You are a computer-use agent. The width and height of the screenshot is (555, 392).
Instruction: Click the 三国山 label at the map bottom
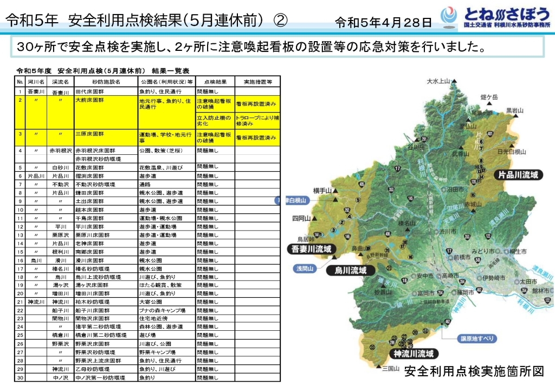tap(391, 369)
